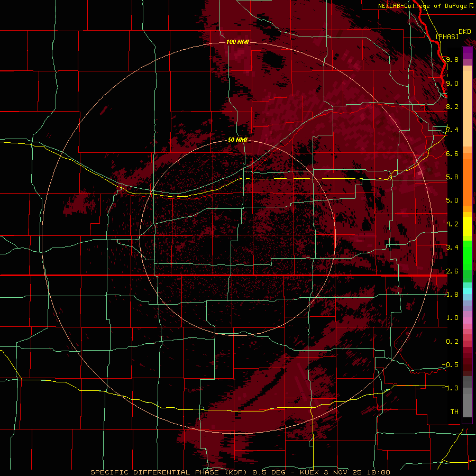Pick the pink band beside 1.0
Image resolution: width=476 pixels, height=476 pixels.
(467, 321)
